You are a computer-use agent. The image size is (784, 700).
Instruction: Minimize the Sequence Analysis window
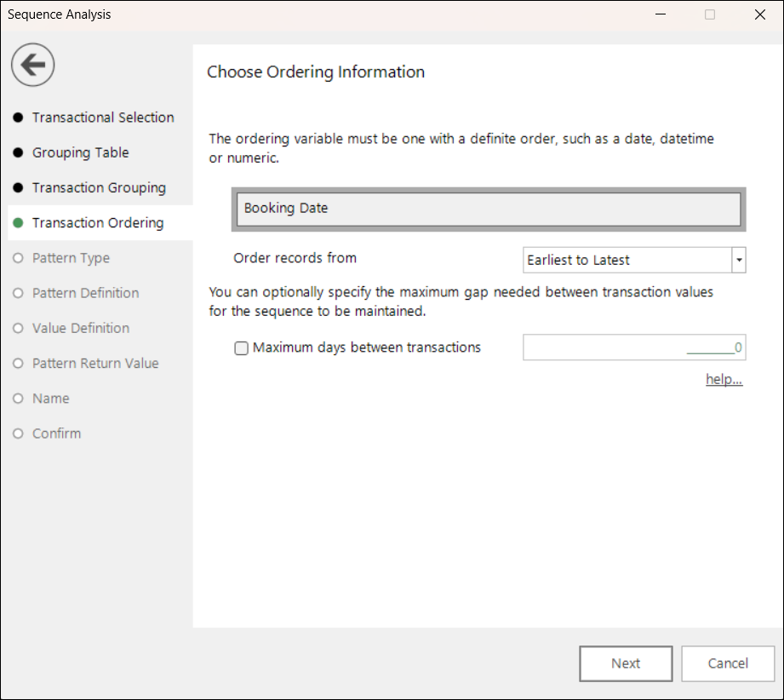pyautogui.click(x=661, y=14)
